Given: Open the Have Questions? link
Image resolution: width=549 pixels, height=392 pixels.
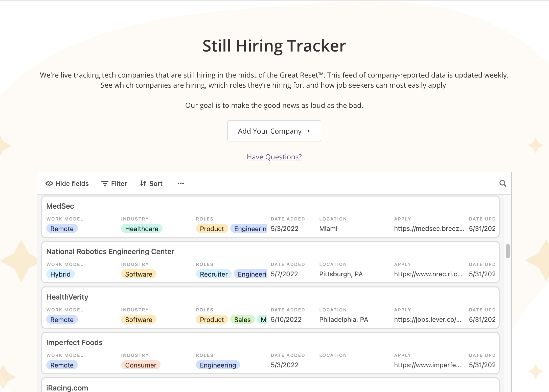Looking at the screenshot, I should (x=274, y=157).
